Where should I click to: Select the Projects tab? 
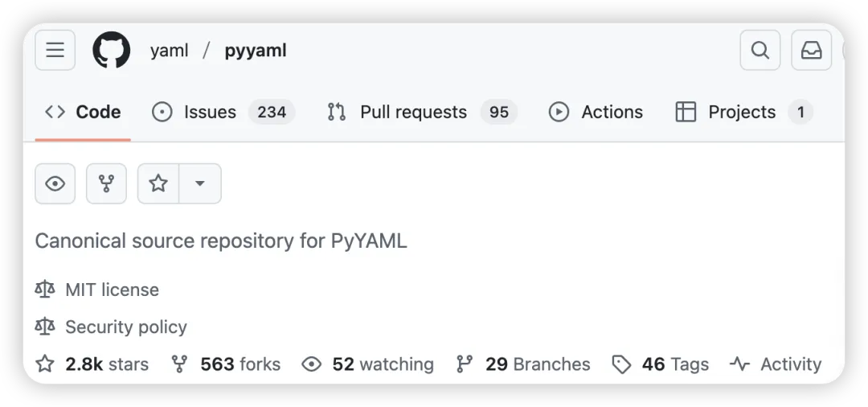point(743,112)
